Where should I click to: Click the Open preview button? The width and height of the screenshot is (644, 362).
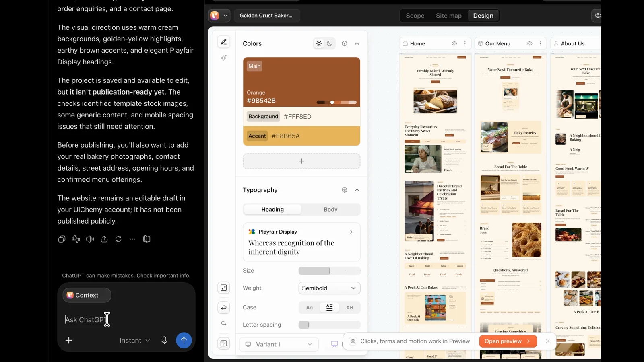coord(508,341)
